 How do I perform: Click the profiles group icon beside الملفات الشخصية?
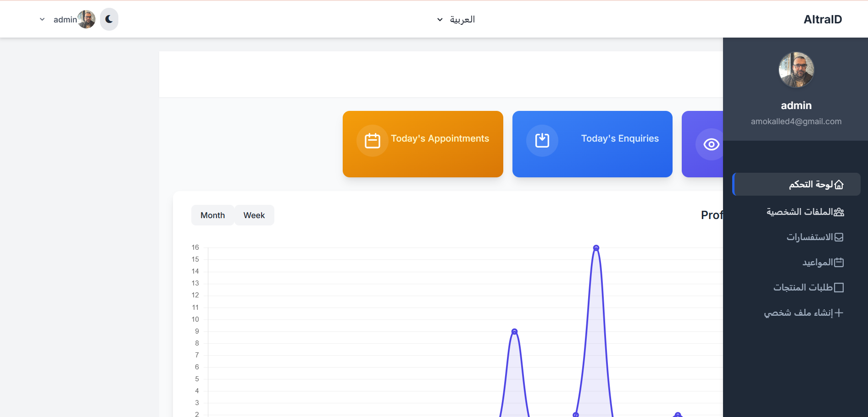click(840, 212)
